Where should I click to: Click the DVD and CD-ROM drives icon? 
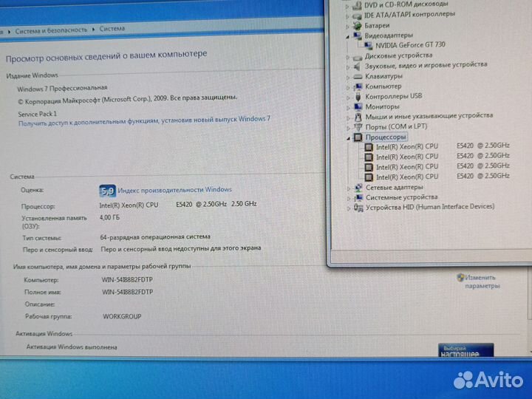357,5
